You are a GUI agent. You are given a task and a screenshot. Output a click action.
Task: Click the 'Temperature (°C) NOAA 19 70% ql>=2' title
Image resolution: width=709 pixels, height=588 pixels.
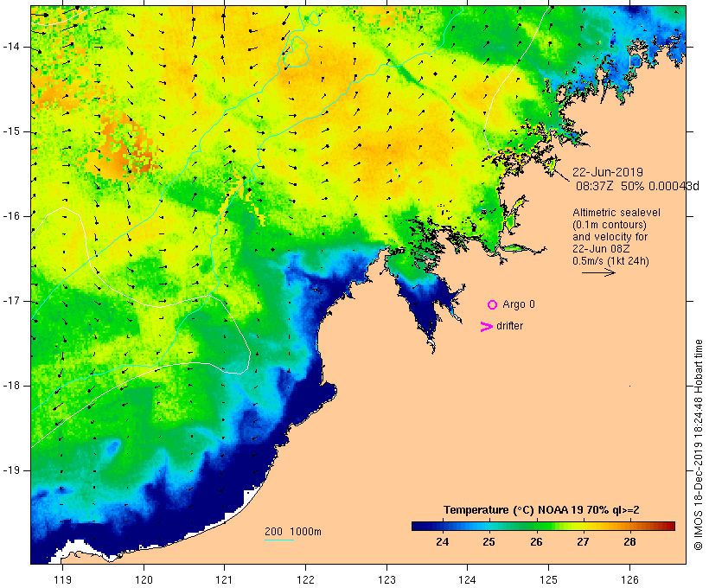[x=541, y=510]
